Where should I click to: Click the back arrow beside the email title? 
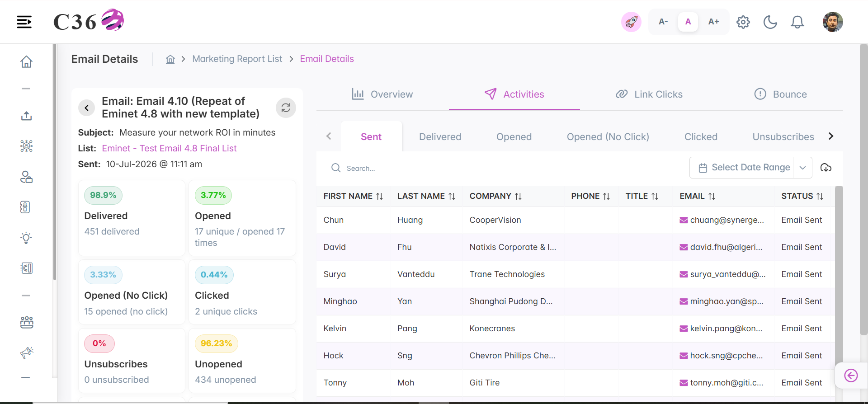click(x=86, y=108)
